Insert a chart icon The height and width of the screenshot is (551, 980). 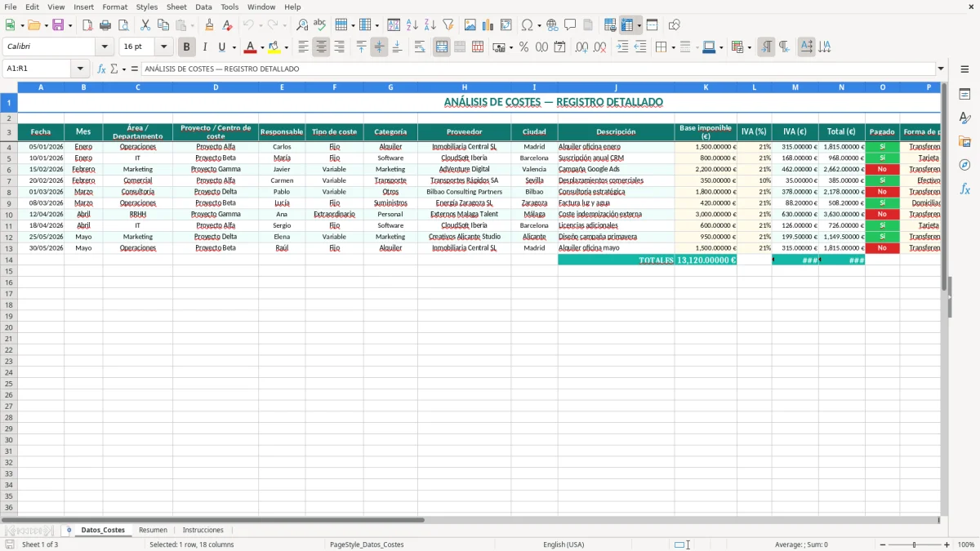(x=488, y=25)
